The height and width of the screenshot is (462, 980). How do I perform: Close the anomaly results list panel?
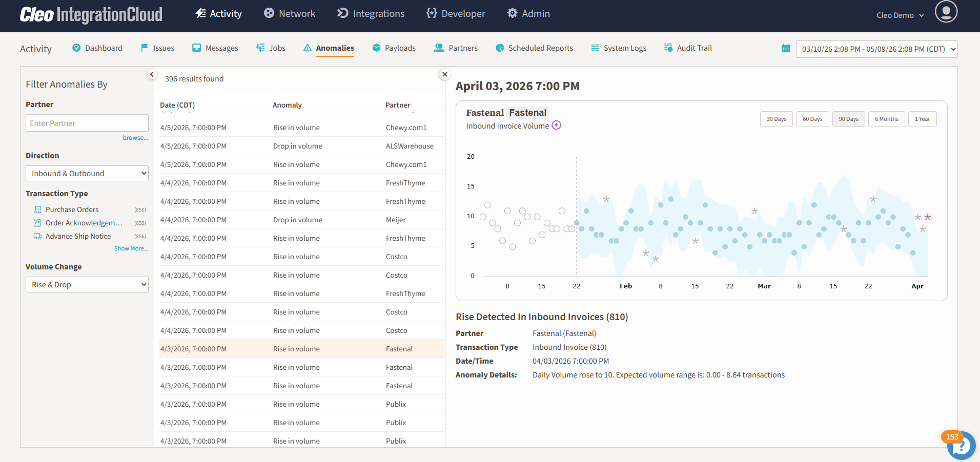(444, 74)
